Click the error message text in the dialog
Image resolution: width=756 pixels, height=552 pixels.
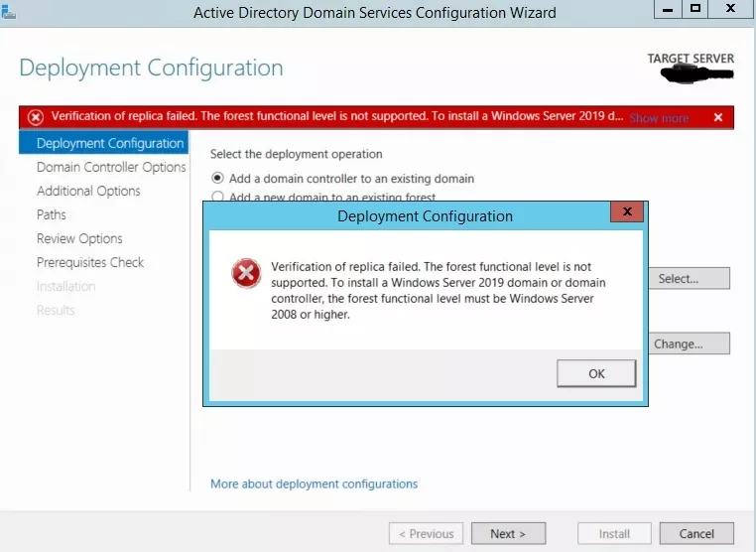pos(438,291)
